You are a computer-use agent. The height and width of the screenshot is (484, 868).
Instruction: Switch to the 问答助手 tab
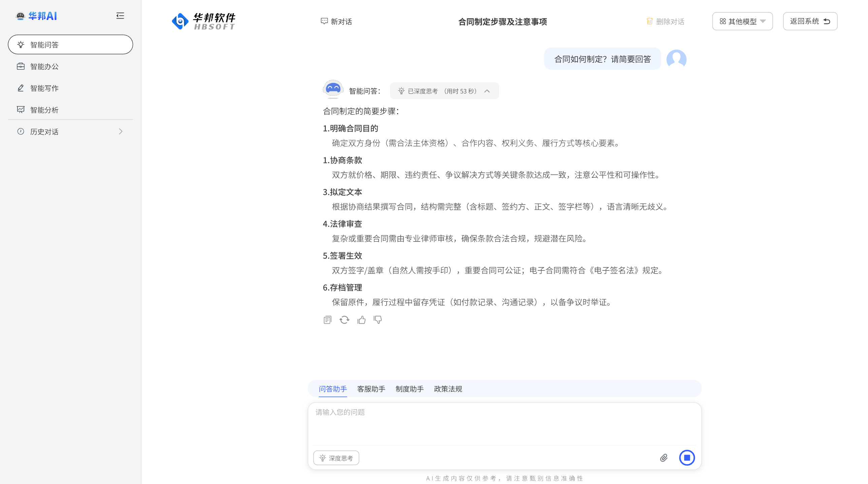(x=332, y=389)
